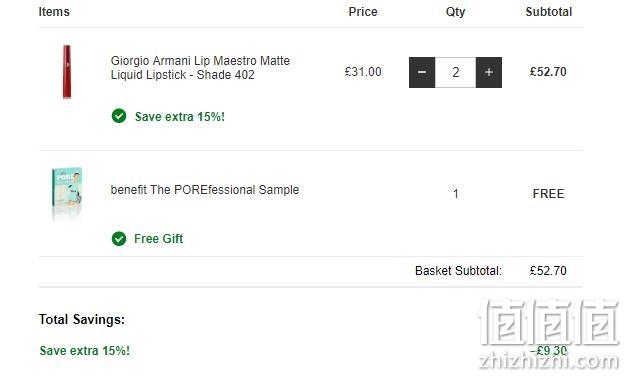
Task: Click the Qty column header
Action: [456, 12]
